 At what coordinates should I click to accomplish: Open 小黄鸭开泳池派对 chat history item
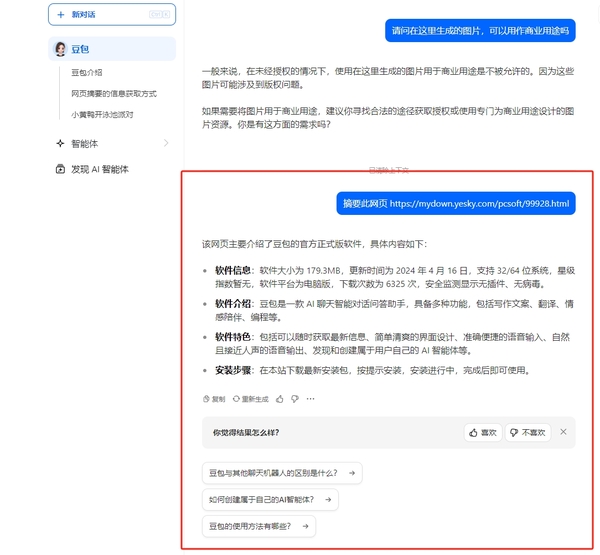(x=102, y=115)
